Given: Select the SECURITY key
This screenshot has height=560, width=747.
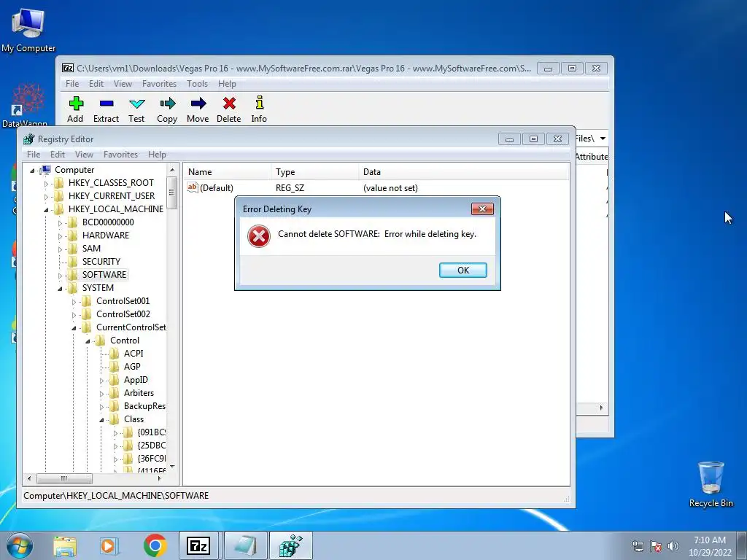Looking at the screenshot, I should click(x=101, y=262).
